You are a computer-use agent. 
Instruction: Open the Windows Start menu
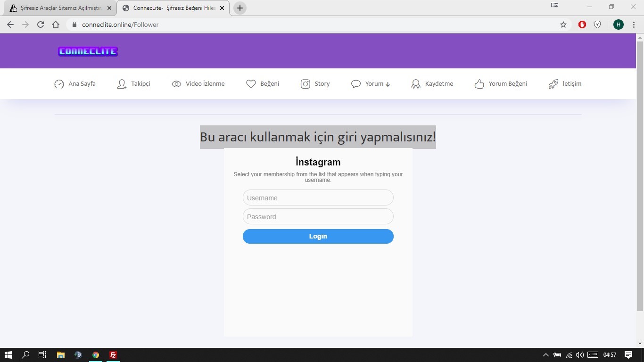pyautogui.click(x=8, y=355)
